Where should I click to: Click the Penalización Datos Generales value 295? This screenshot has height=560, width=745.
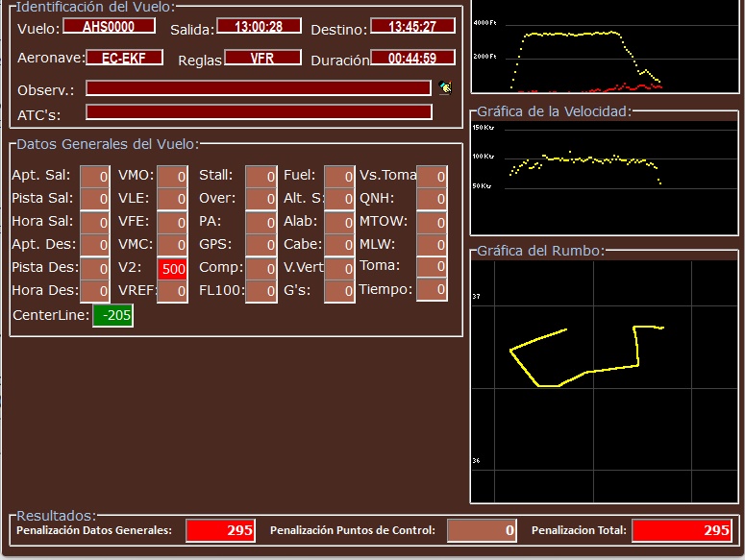point(220,530)
